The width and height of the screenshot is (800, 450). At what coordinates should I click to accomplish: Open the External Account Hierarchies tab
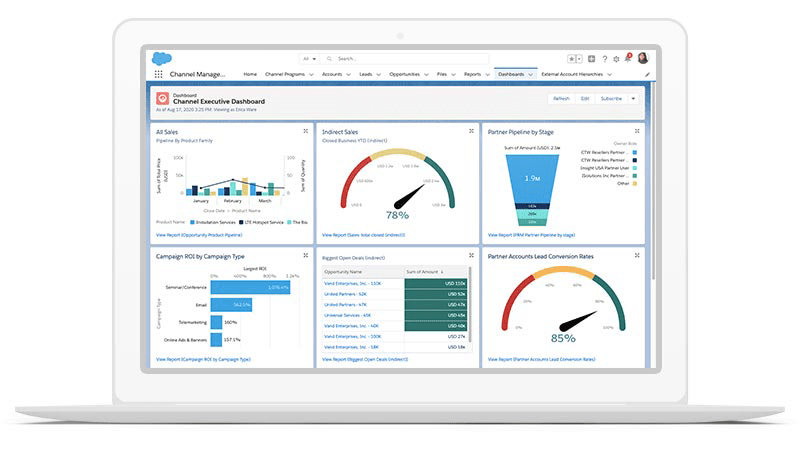(572, 74)
